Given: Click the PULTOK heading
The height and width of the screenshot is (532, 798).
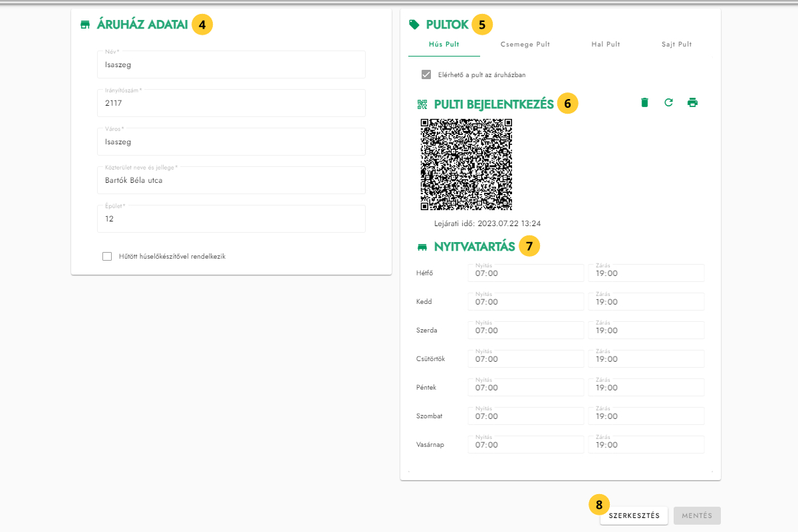Looking at the screenshot, I should tap(448, 25).
